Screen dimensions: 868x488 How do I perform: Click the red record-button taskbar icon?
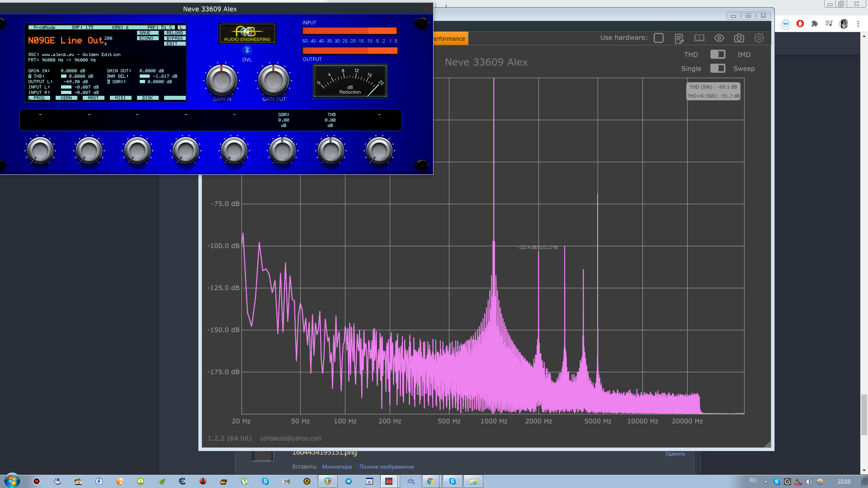[x=37, y=481]
